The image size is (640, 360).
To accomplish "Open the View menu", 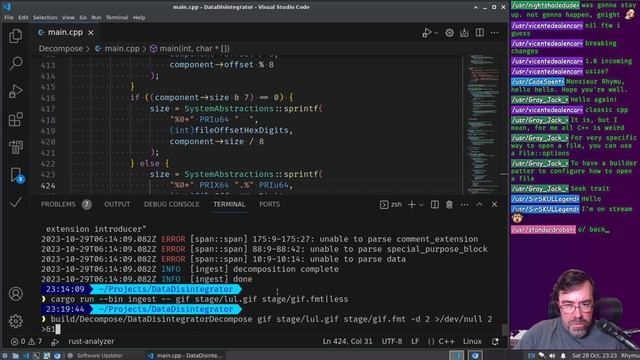I will [68, 18].
